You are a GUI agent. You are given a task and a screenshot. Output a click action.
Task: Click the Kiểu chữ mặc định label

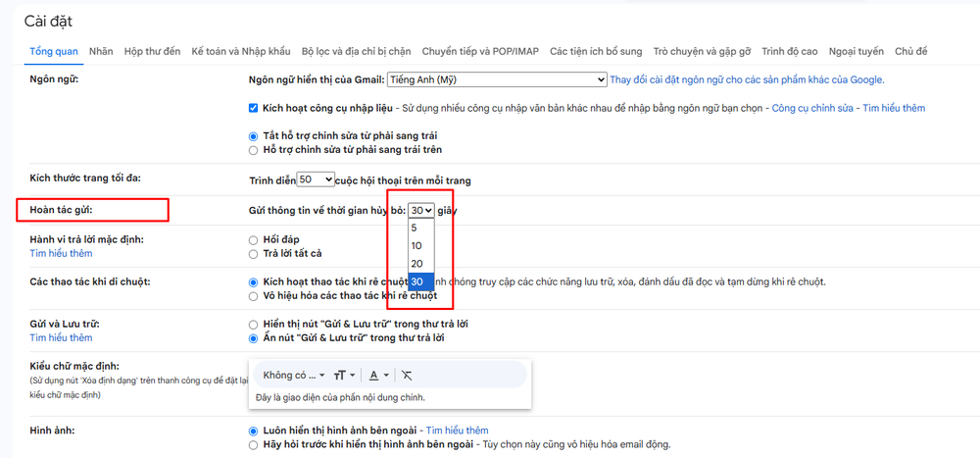(x=74, y=366)
